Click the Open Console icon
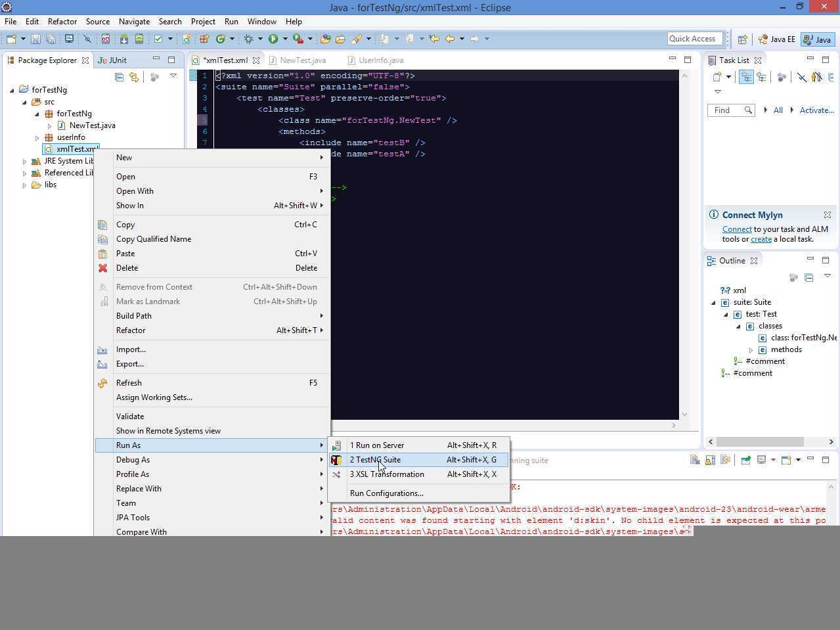This screenshot has width=840, height=630. [x=785, y=460]
